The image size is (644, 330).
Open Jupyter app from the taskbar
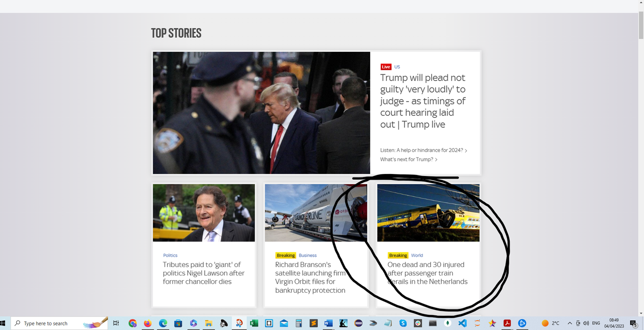pyautogui.click(x=477, y=323)
